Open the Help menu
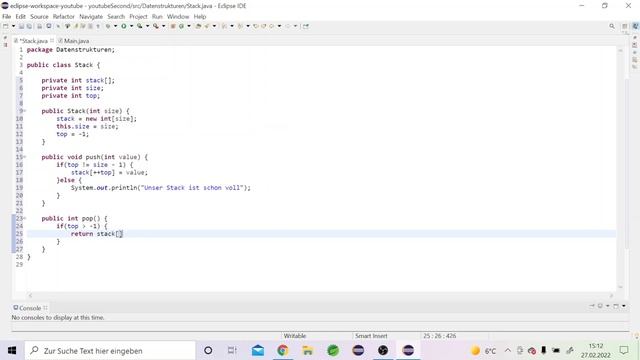 click(x=200, y=17)
